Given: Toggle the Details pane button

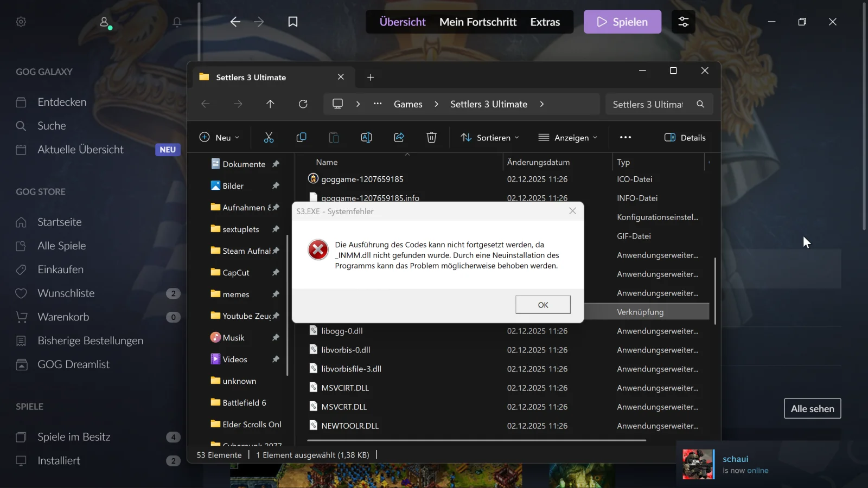Looking at the screenshot, I should tap(685, 138).
